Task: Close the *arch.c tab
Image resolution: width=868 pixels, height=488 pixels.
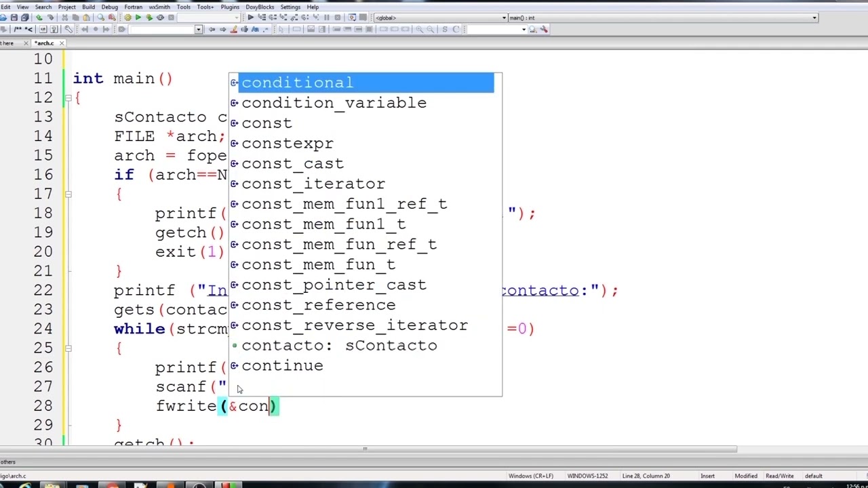Action: [x=61, y=43]
